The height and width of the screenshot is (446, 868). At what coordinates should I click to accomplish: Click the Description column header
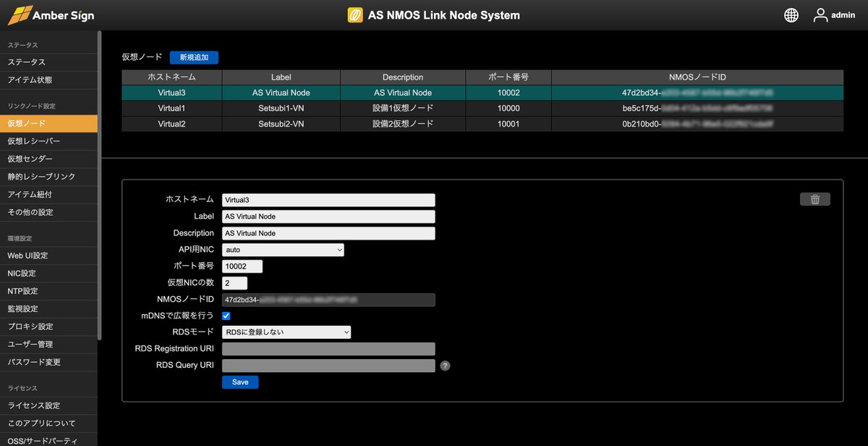(x=403, y=77)
